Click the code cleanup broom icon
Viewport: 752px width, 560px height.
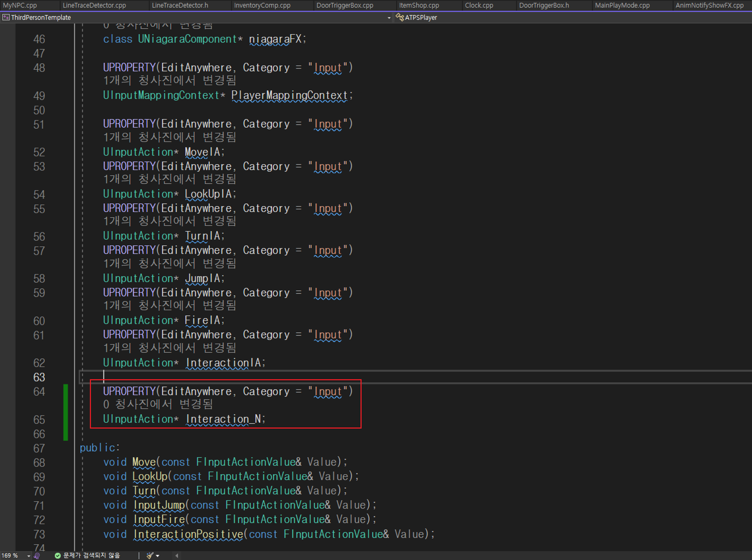(x=150, y=555)
